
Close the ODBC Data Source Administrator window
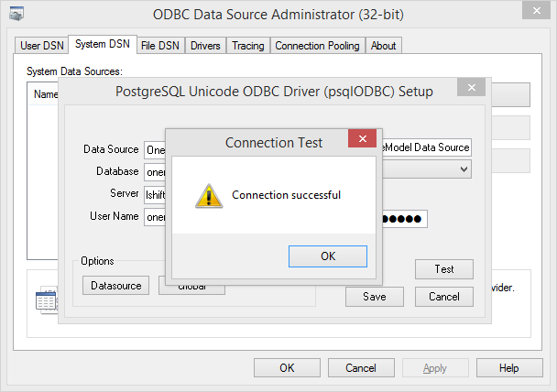point(537,11)
